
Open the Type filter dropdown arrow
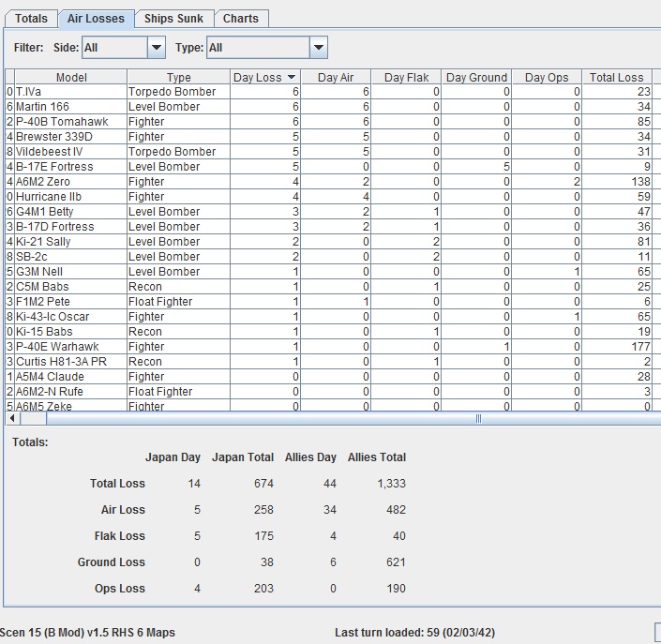point(318,47)
